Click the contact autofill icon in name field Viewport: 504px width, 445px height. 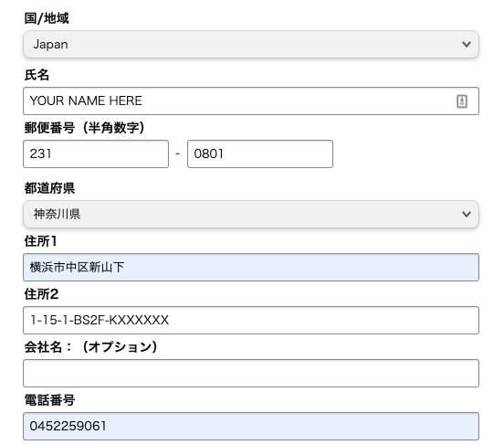462,101
